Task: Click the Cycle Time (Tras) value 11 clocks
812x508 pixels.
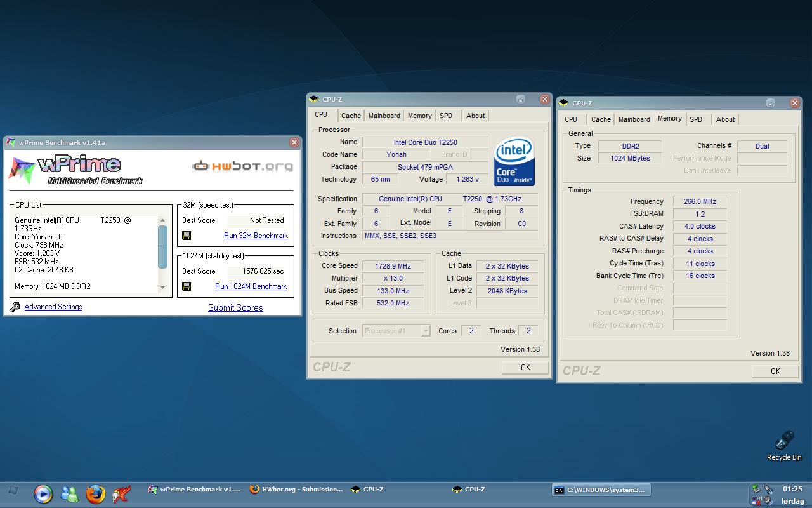Action: click(x=700, y=264)
